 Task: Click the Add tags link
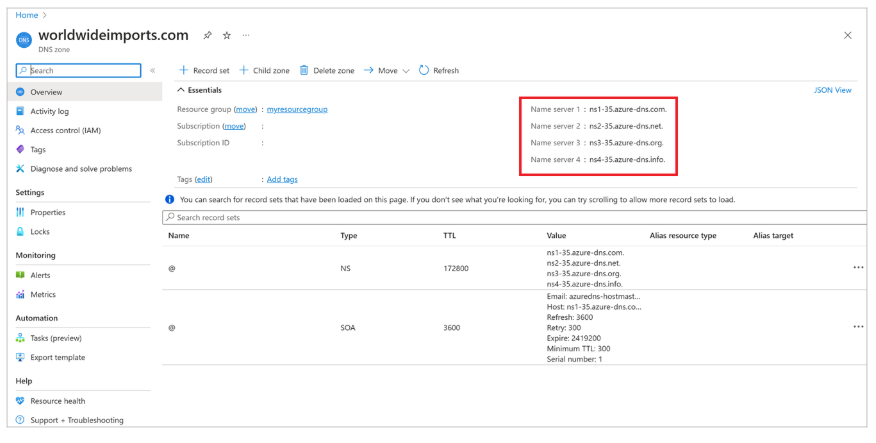282,179
